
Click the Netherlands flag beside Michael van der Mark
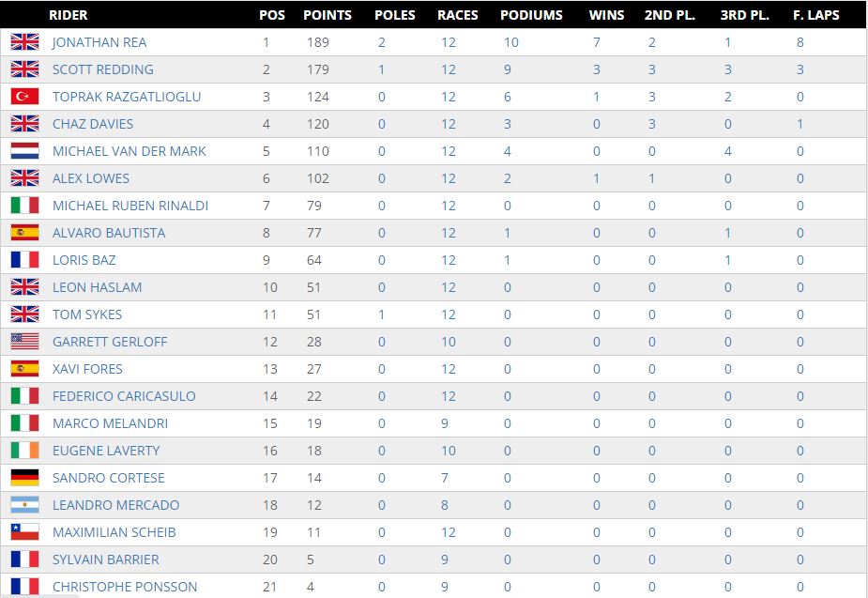click(25, 150)
